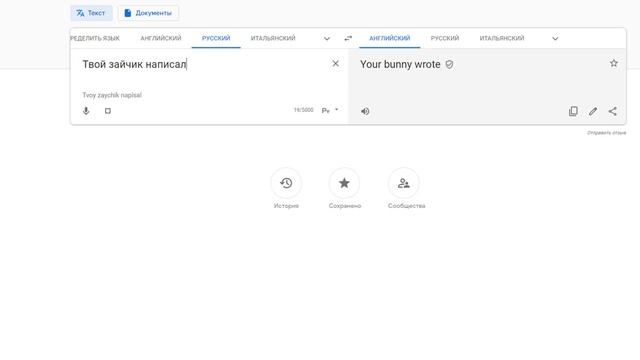Save the translation with the star
The image size is (640, 360).
tap(613, 63)
